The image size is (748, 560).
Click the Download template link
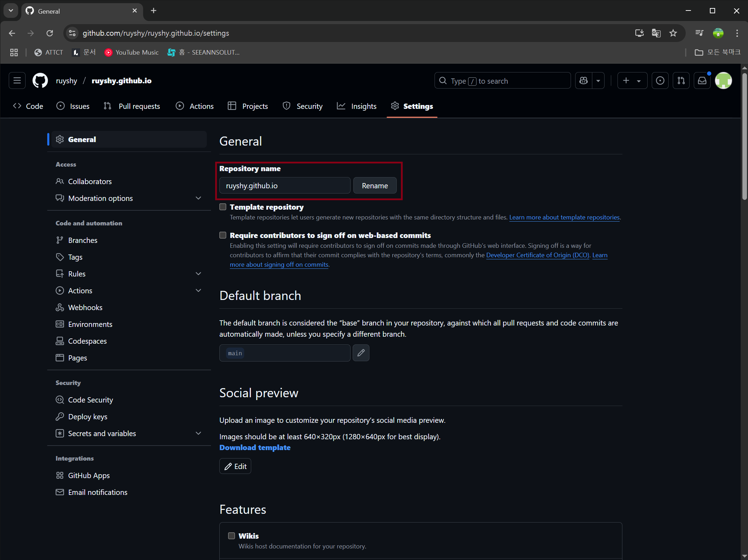point(255,447)
